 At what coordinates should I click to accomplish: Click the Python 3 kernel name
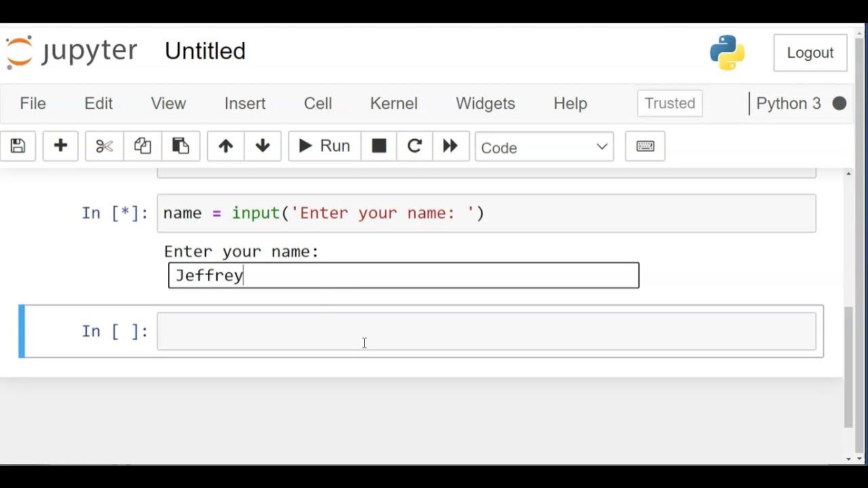coord(789,104)
